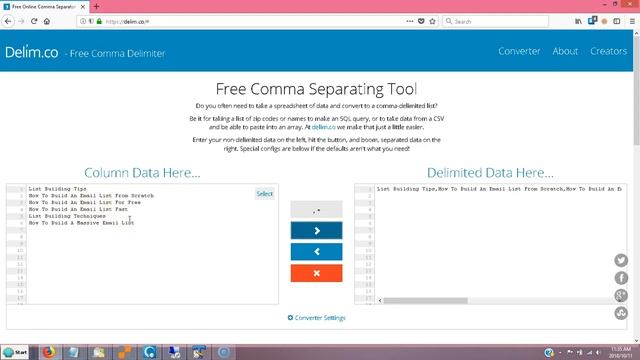640x360 pixels.
Task: Click the green padlock icon
Action: pyautogui.click(x=99, y=21)
